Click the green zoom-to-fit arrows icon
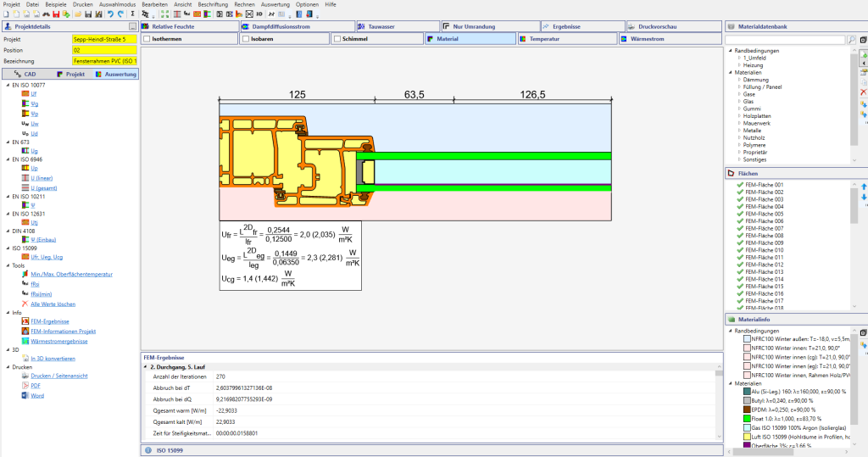This screenshot has width=868, height=457. pos(164,14)
